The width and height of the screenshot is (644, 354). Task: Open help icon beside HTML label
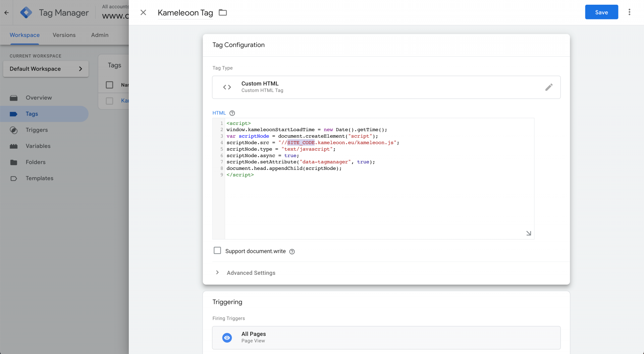click(232, 113)
